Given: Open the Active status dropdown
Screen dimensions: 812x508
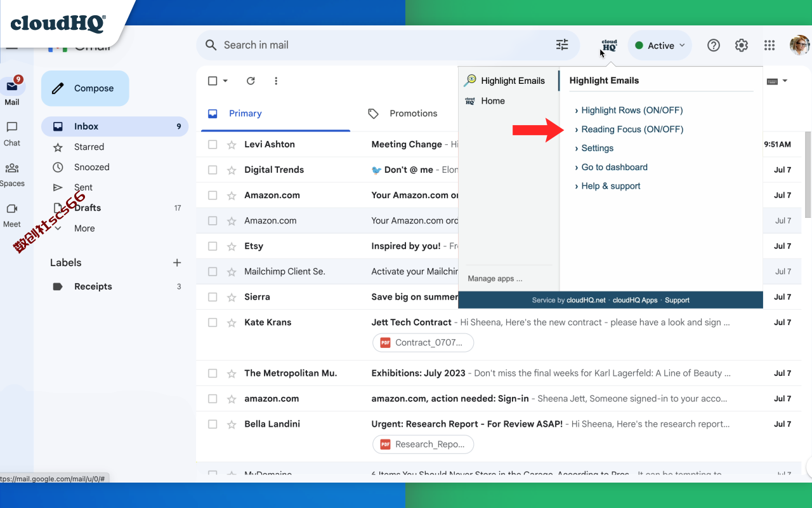Looking at the screenshot, I should point(660,45).
